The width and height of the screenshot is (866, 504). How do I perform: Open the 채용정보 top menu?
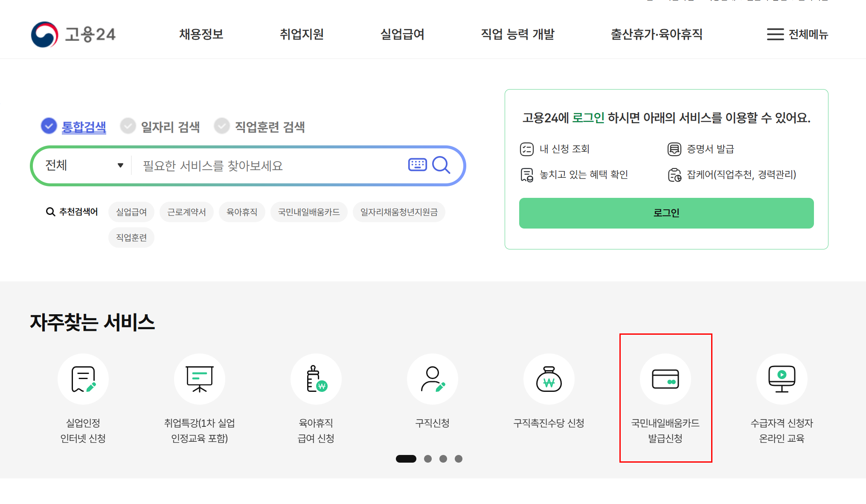tap(201, 34)
